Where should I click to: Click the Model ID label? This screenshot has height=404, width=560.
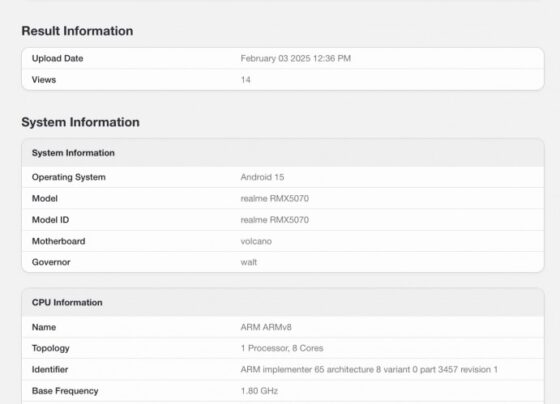(x=50, y=220)
